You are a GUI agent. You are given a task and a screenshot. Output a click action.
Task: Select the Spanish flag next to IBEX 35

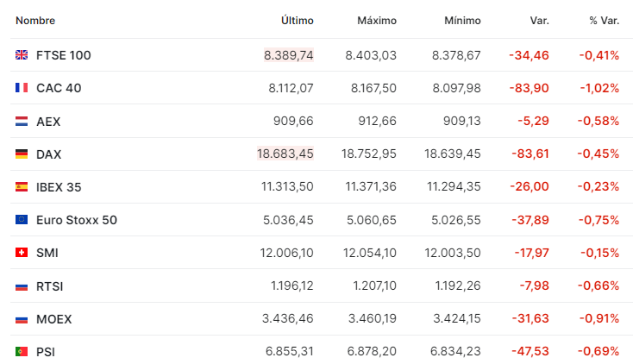pos(22,186)
